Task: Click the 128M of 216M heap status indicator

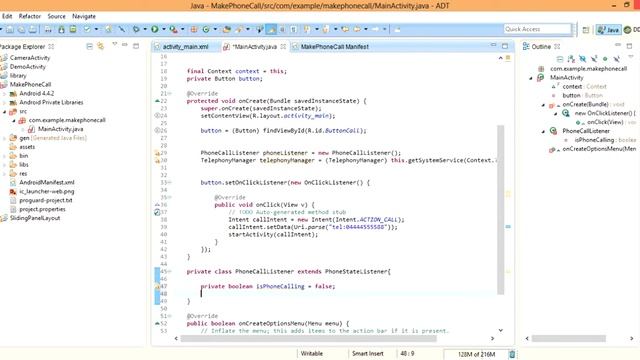Action: click(476, 354)
